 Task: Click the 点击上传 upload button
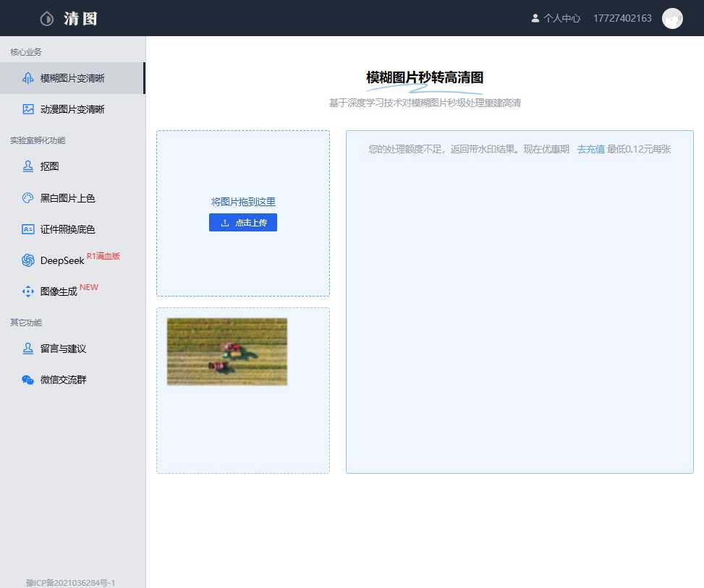tap(242, 222)
